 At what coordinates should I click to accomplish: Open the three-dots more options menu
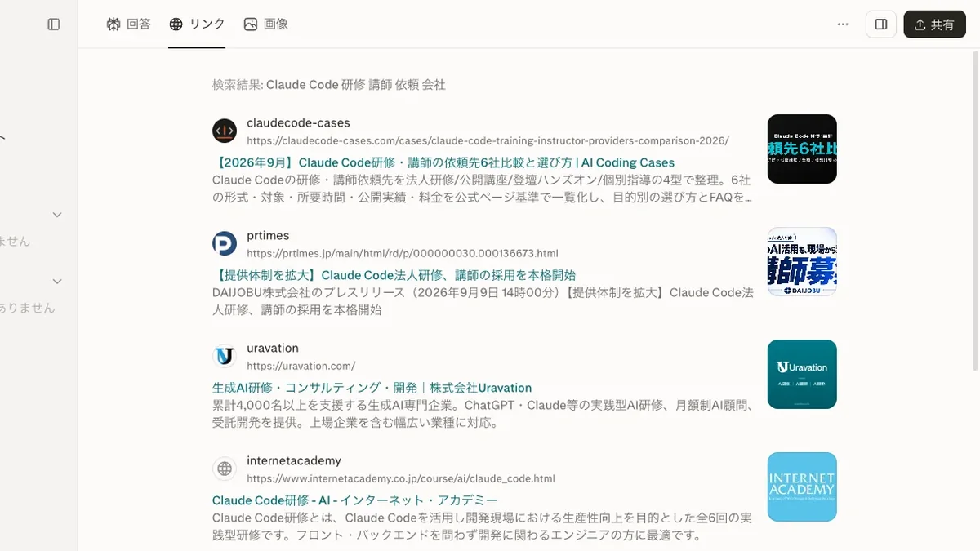pyautogui.click(x=843, y=24)
